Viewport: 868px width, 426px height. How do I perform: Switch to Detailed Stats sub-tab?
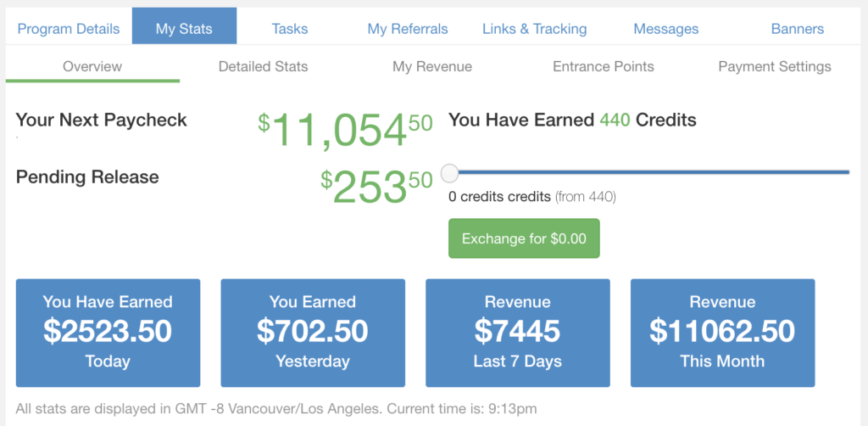(x=263, y=66)
